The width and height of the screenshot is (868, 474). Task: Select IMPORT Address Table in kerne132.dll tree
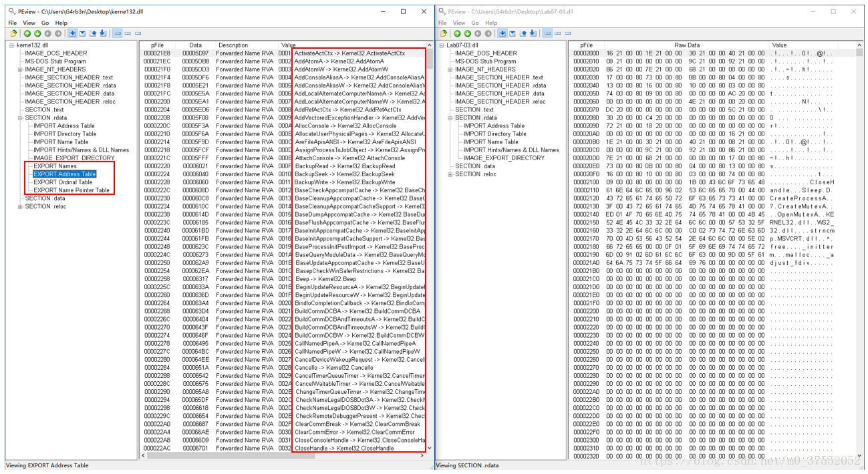click(x=64, y=126)
